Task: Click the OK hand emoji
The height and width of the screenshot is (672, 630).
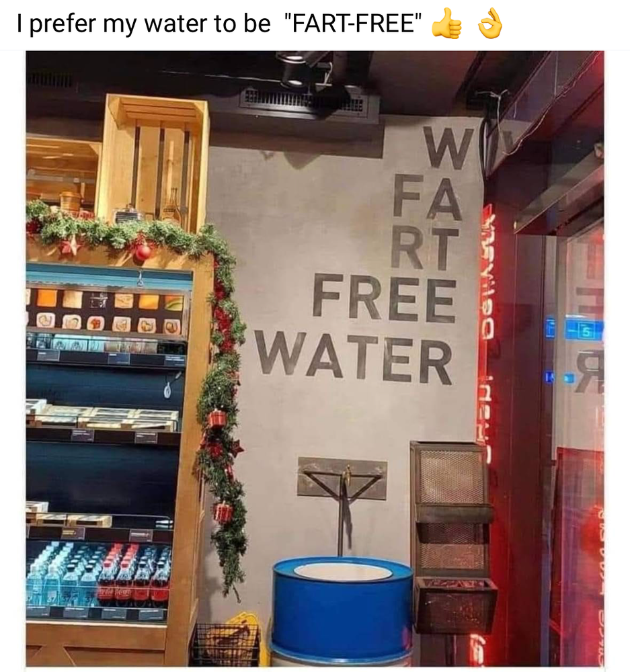Action: coord(490,24)
